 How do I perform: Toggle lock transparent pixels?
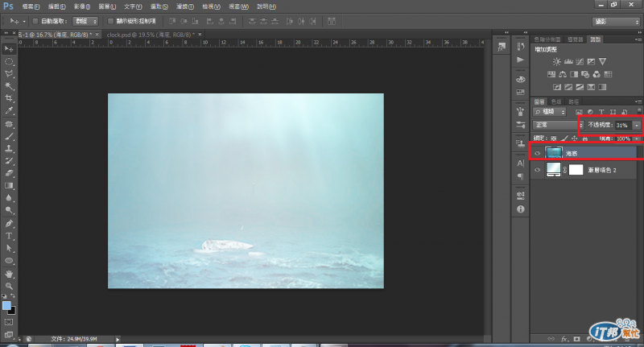pyautogui.click(x=554, y=138)
